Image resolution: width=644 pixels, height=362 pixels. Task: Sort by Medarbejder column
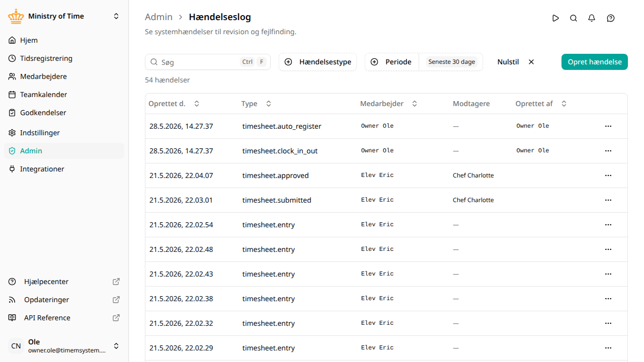(388, 104)
